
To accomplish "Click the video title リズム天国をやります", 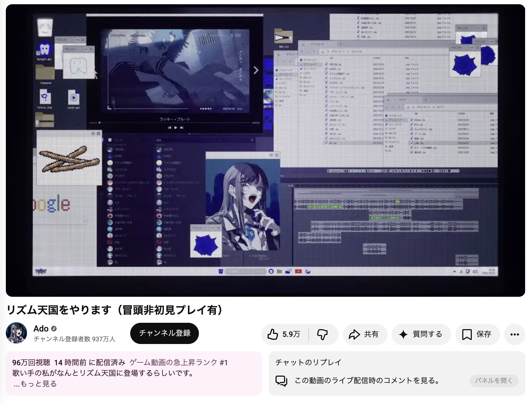I will [x=115, y=310].
